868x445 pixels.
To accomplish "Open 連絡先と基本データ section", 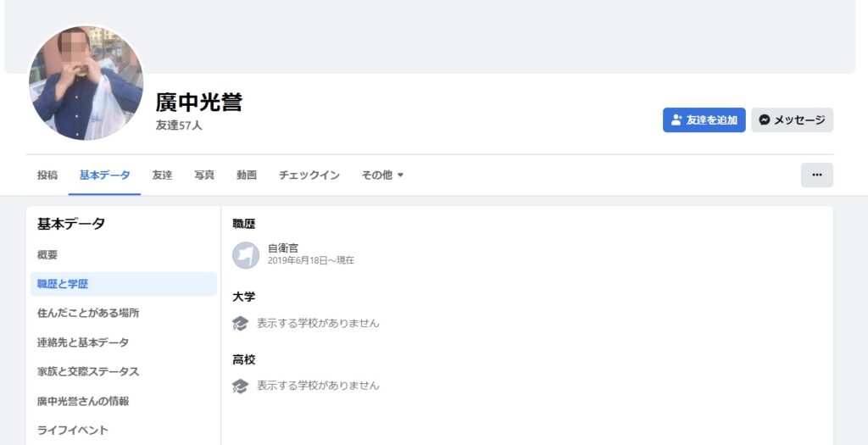I will [x=124, y=342].
